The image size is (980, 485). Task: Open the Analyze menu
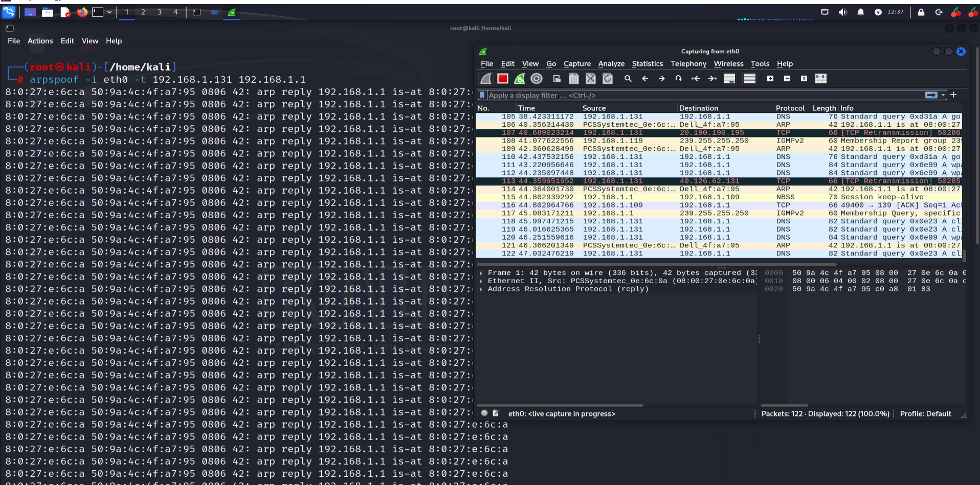611,64
